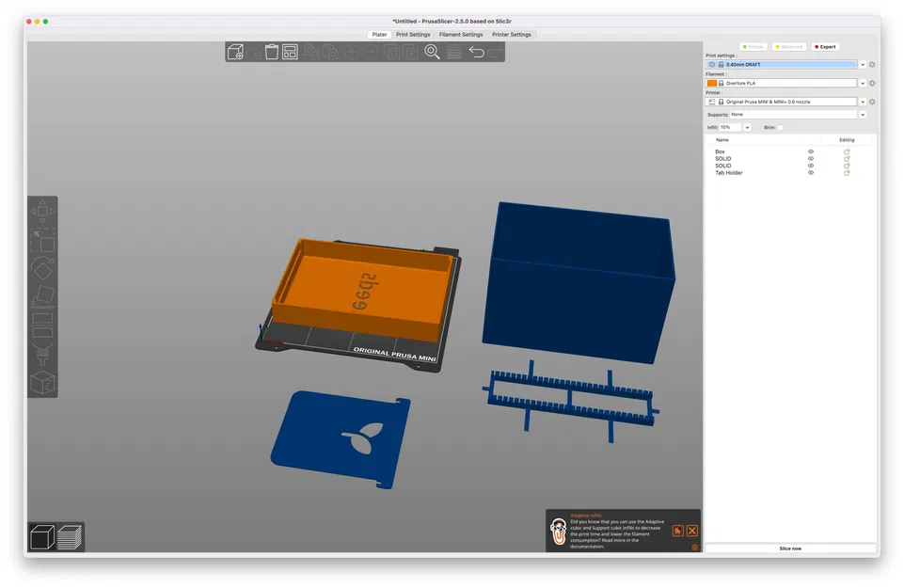Toggle visibility of the Box object

(x=811, y=151)
